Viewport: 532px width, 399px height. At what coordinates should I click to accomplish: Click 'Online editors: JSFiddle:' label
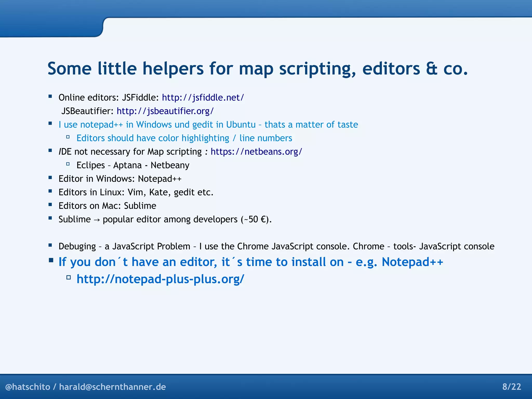(x=109, y=98)
